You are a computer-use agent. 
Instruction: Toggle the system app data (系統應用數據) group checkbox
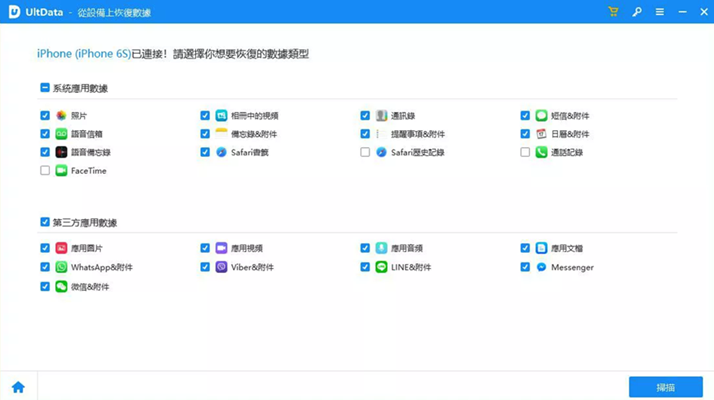45,87
